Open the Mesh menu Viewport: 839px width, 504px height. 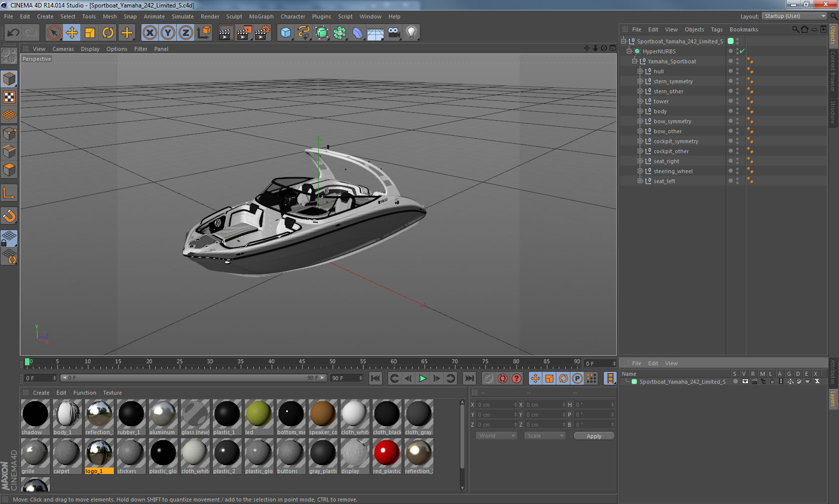point(109,16)
